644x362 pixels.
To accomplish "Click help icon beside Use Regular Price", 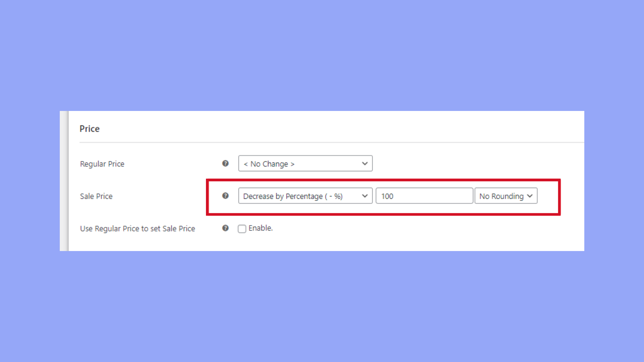I will 225,228.
